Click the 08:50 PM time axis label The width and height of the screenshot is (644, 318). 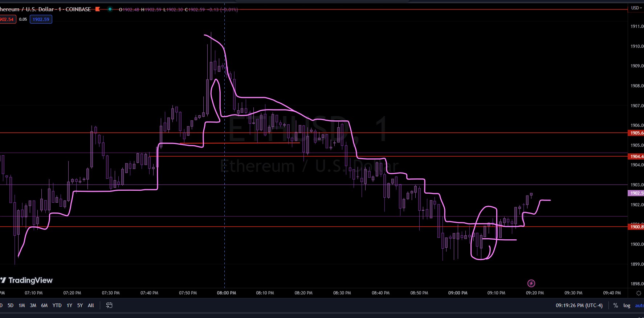419,293
